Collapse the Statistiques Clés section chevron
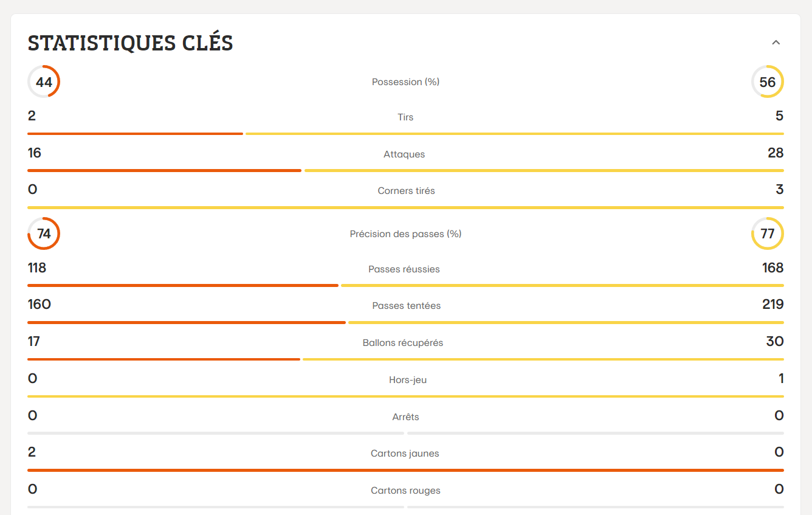 (776, 43)
